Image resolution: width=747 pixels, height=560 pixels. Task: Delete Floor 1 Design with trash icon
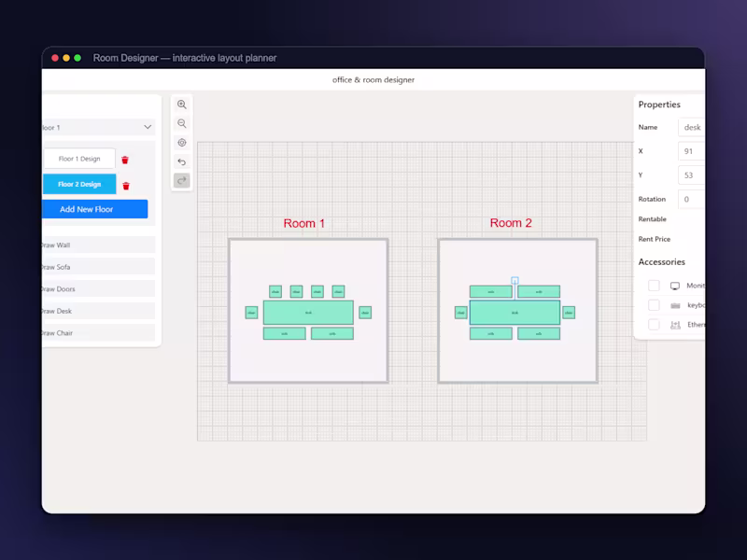point(125,160)
